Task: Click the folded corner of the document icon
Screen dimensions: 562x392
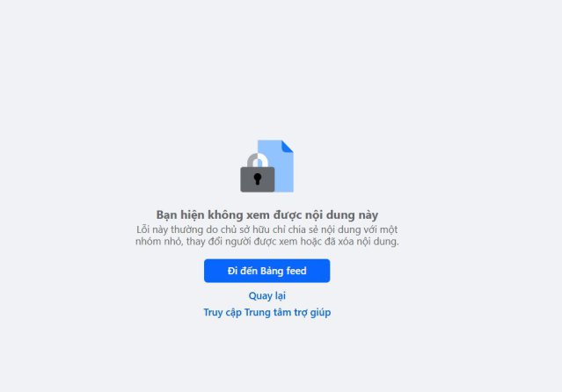Action: [288, 146]
